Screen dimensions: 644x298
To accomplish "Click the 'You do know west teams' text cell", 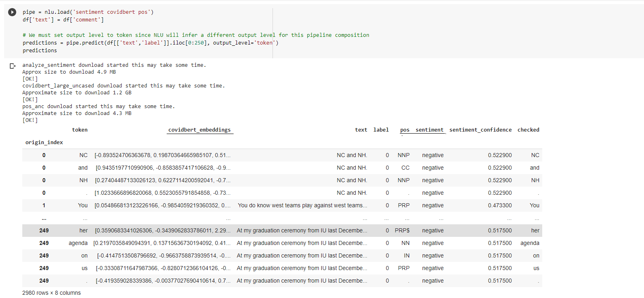I will 303,205.
